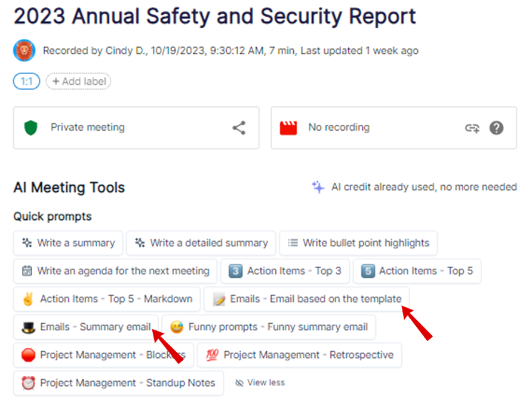This screenshot has width=532, height=405.
Task: Select Action Items - Top 5 prompt
Action: pyautogui.click(x=417, y=271)
